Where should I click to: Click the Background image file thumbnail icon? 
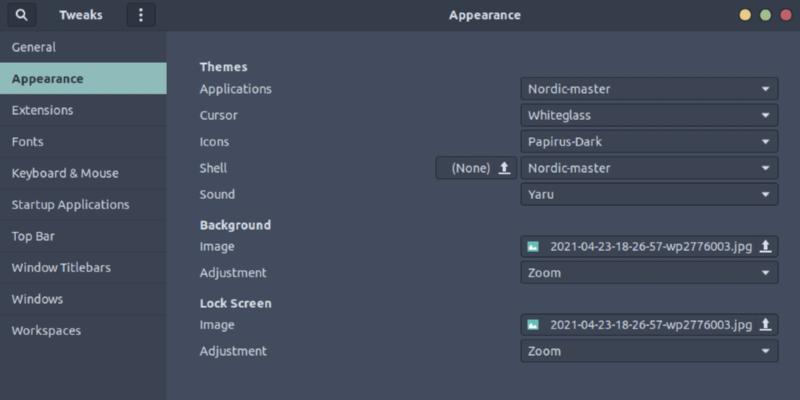point(534,246)
